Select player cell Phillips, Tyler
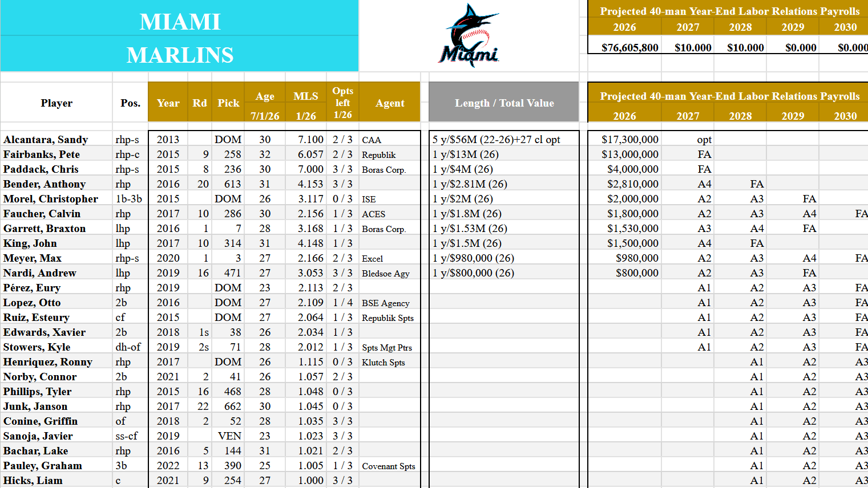This screenshot has height=488, width=868. pos(56,391)
